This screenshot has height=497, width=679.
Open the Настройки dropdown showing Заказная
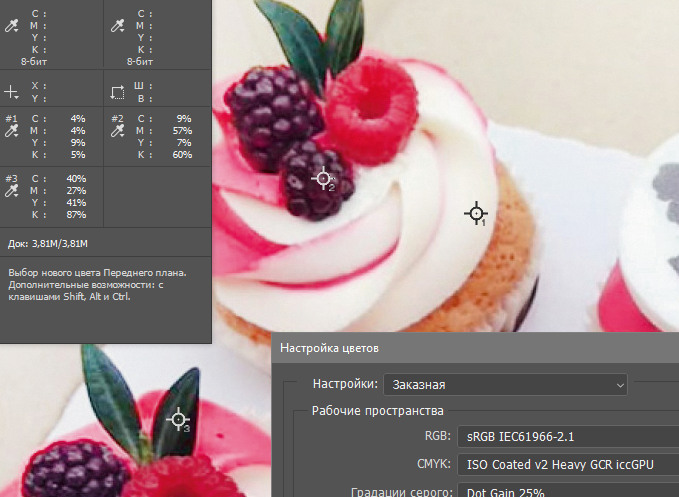coord(505,384)
